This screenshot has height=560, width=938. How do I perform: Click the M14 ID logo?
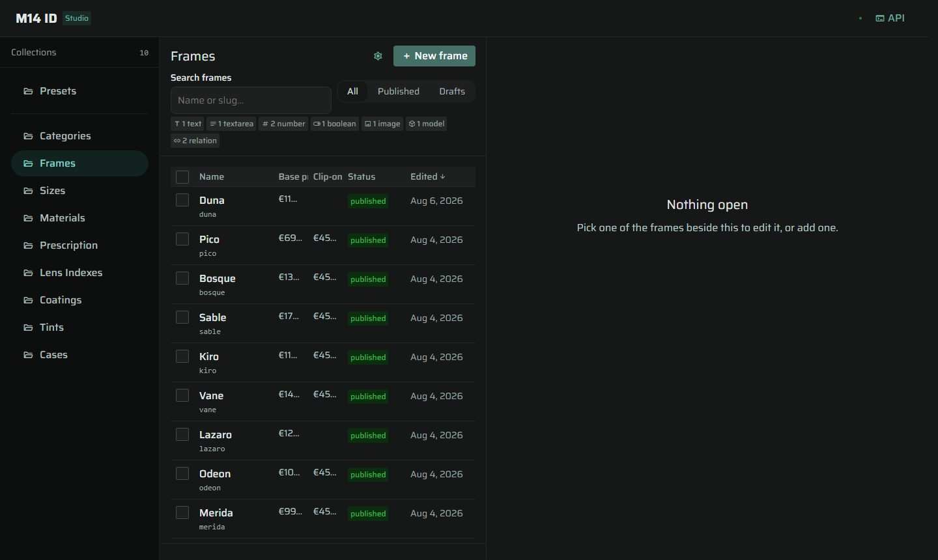pyautogui.click(x=36, y=18)
